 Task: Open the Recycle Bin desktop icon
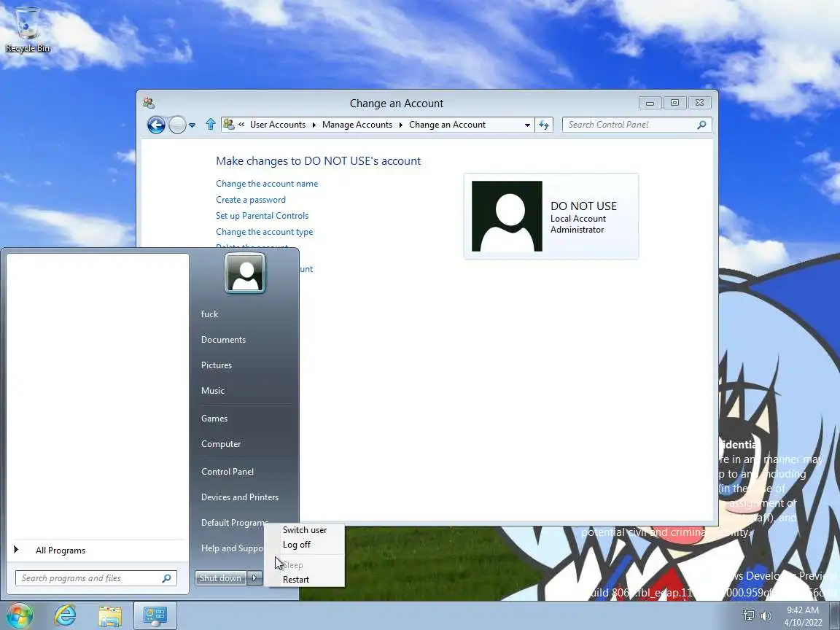click(27, 29)
